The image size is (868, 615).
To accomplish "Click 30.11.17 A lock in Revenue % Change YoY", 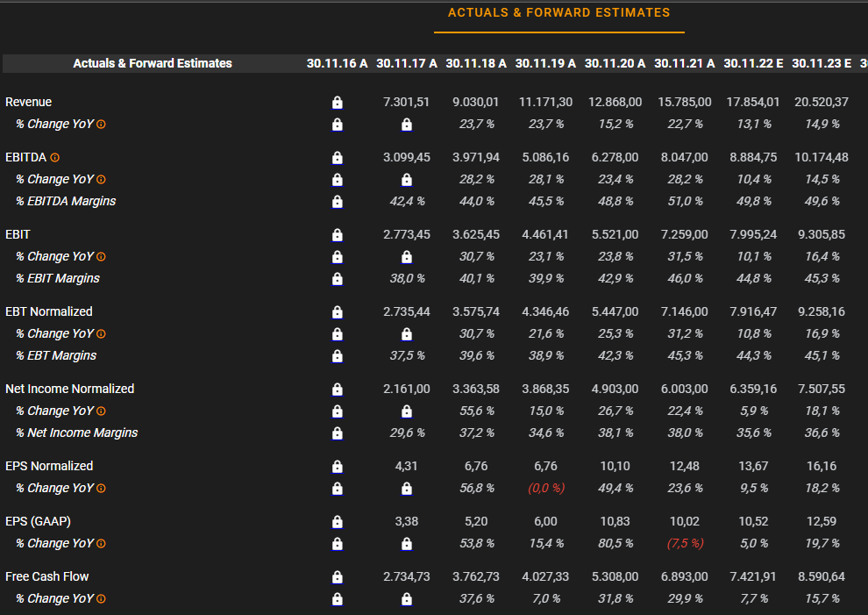I will click(407, 125).
